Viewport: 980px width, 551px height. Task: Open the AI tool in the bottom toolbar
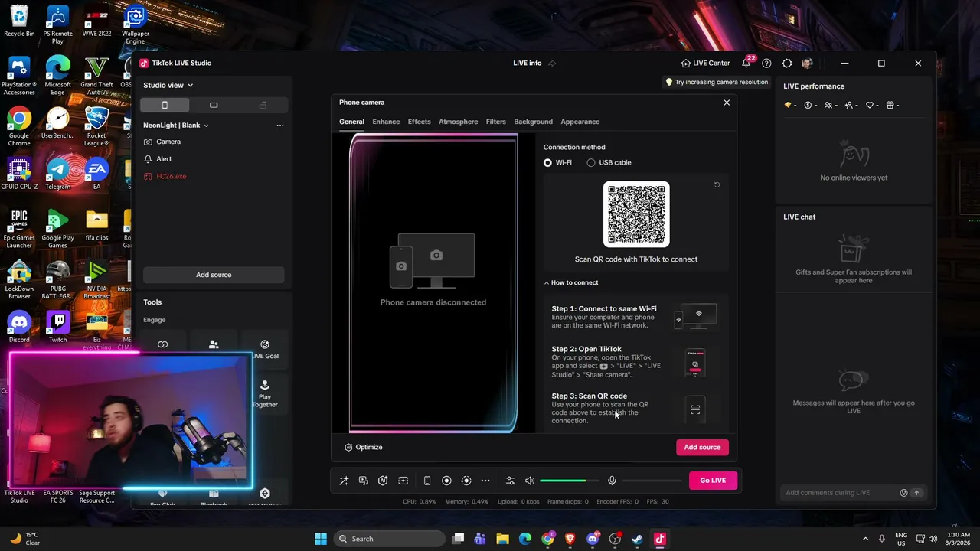click(x=383, y=481)
